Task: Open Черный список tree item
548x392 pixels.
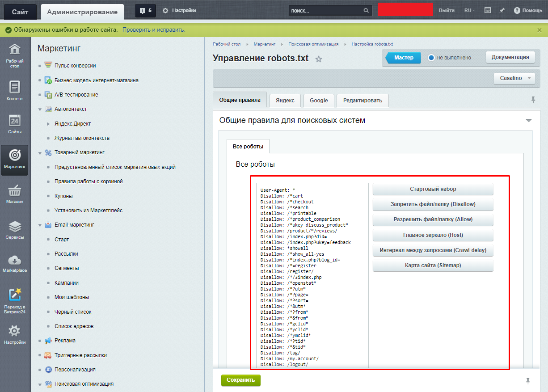Action: point(73,312)
